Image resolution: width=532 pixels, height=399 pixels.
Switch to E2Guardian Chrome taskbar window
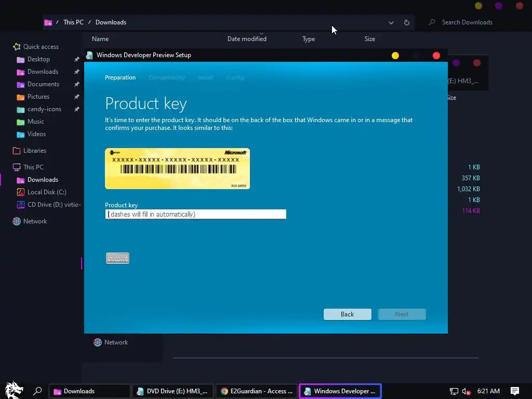click(257, 391)
